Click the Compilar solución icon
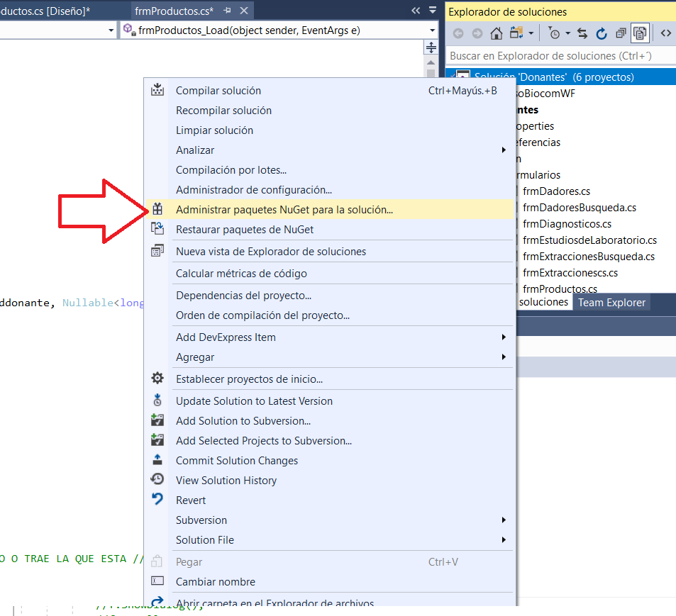676x616 pixels. (157, 90)
